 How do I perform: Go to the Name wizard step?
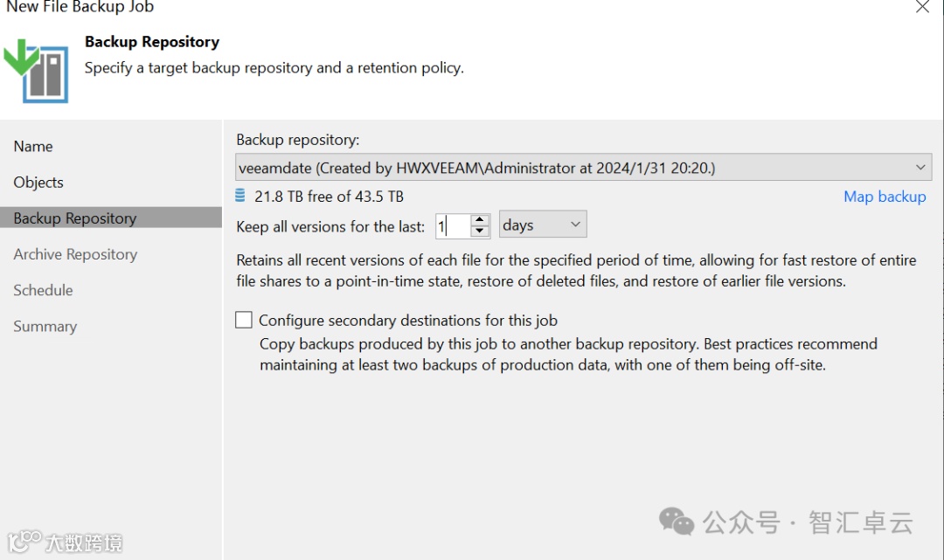click(33, 146)
